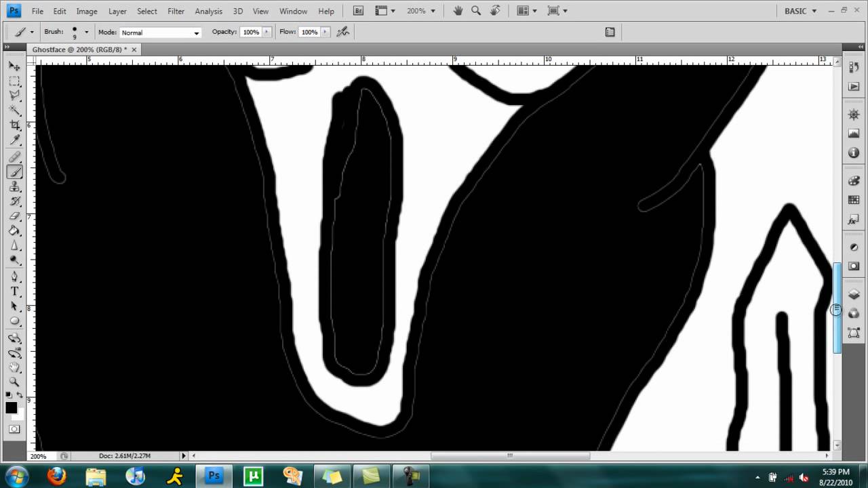Open the Tool Preset picker dropdown
This screenshot has height=488, width=868.
24,32
